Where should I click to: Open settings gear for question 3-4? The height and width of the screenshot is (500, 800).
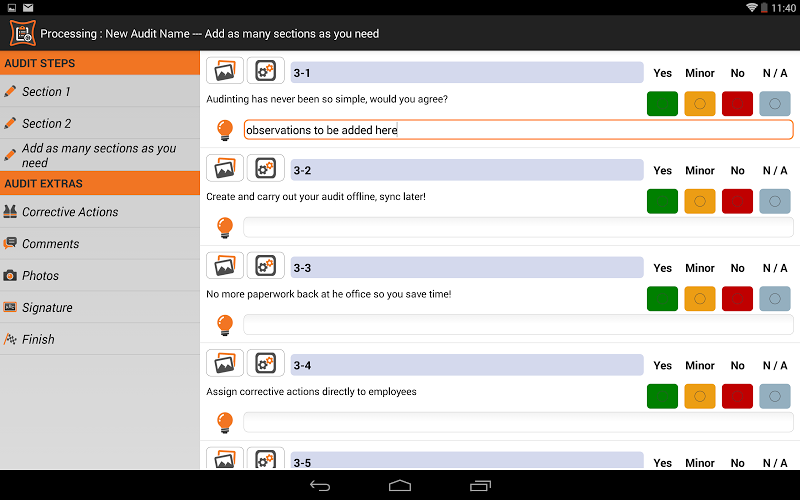pos(265,363)
